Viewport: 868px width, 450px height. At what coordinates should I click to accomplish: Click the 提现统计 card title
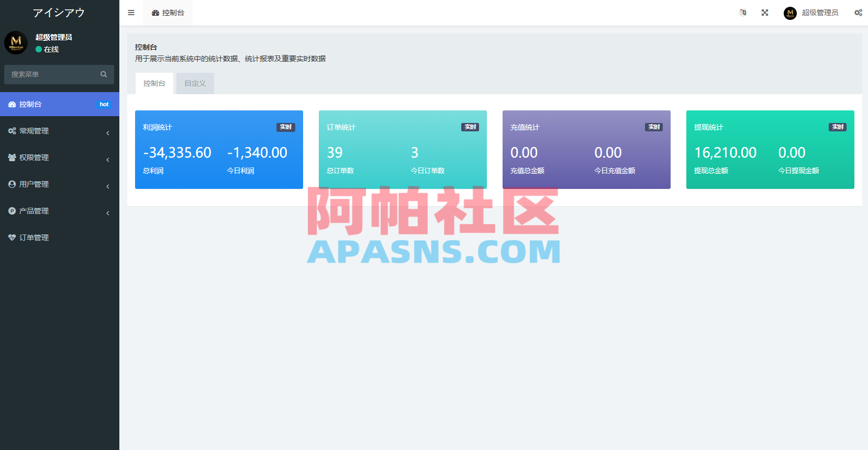click(708, 127)
